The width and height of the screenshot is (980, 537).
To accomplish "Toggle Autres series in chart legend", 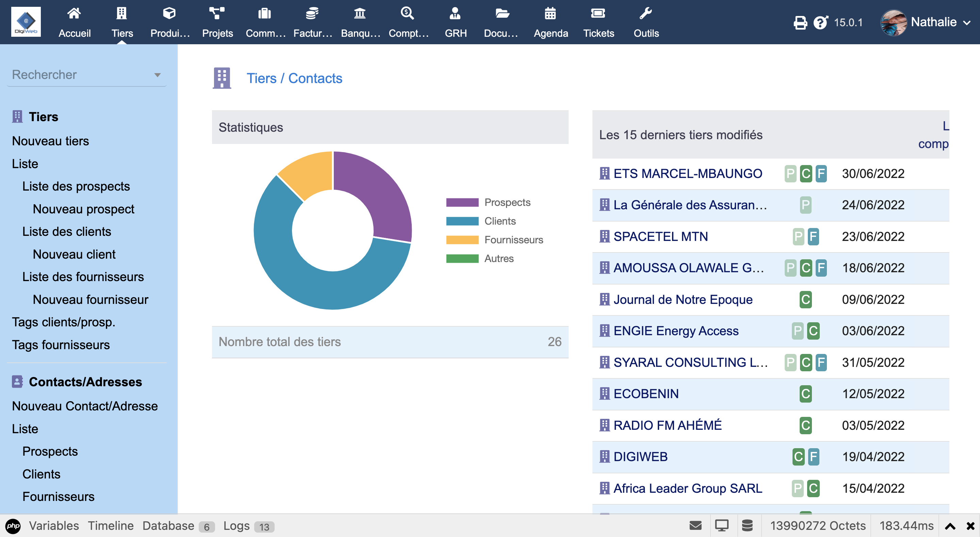I will point(499,258).
